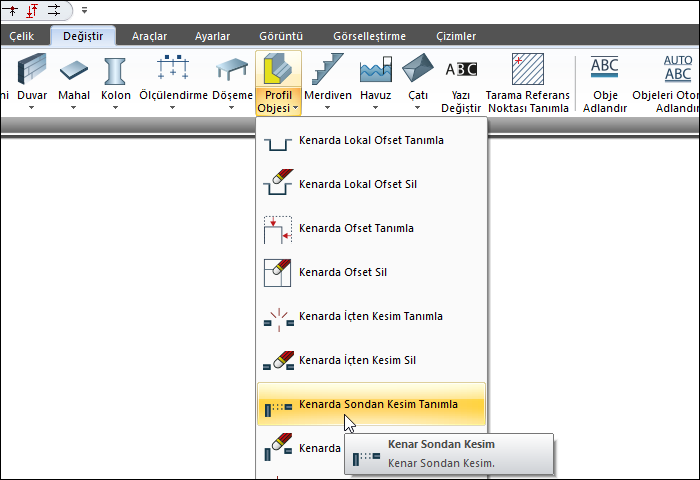Click the Kenarda İçten Kesim Sil icon

(x=279, y=361)
